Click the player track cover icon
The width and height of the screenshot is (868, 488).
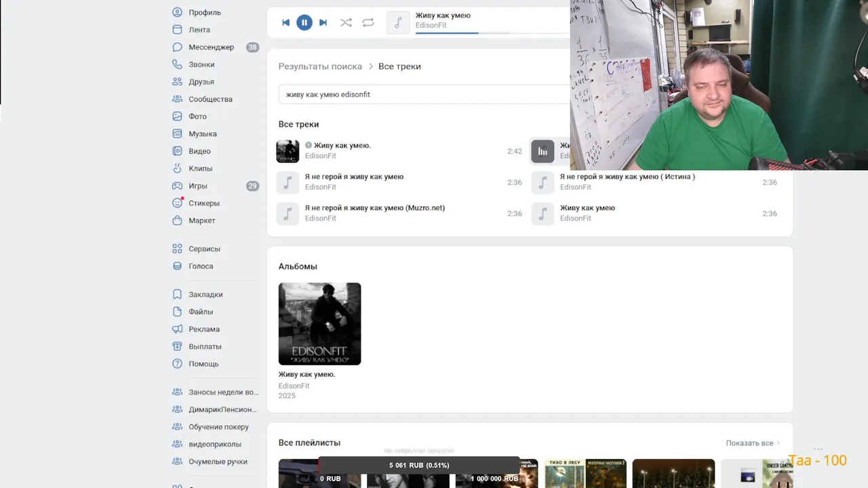pyautogui.click(x=398, y=22)
